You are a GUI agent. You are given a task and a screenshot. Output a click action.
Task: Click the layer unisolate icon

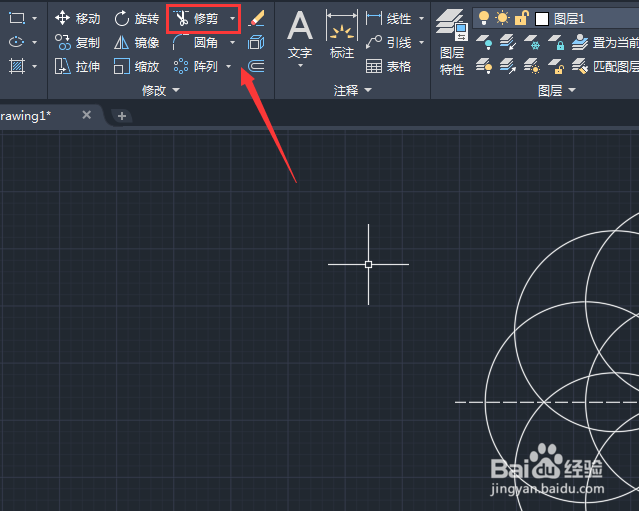pyautogui.click(x=508, y=66)
